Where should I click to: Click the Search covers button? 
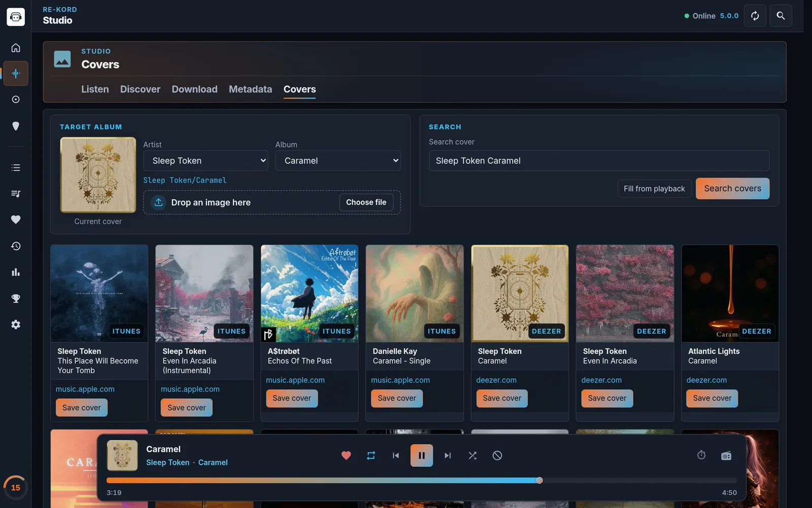(732, 188)
